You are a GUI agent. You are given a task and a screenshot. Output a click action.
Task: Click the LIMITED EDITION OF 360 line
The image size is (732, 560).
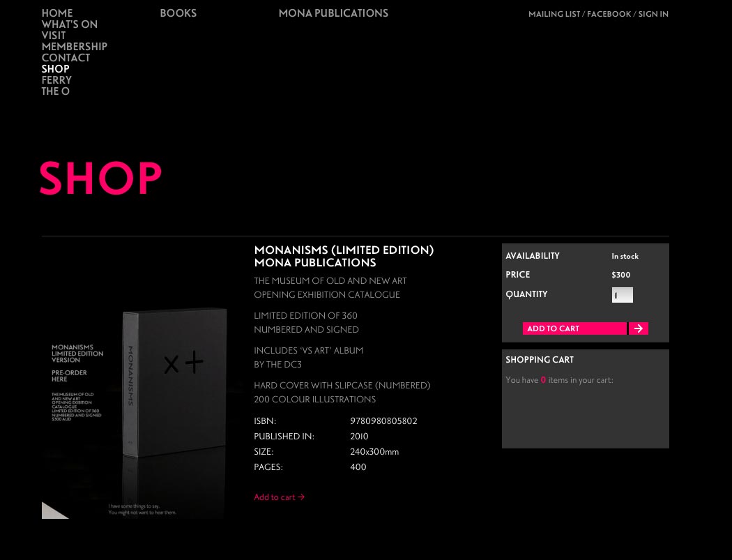coord(305,316)
